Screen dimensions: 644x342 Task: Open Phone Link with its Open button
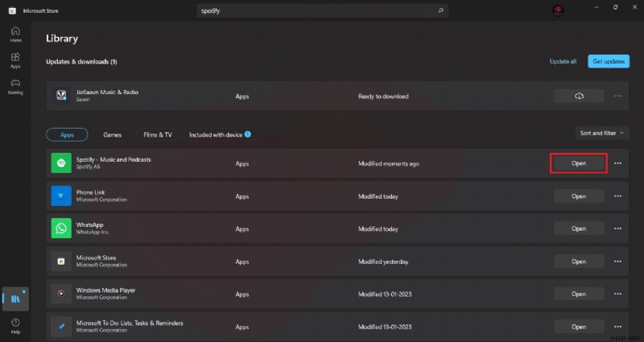click(x=579, y=196)
